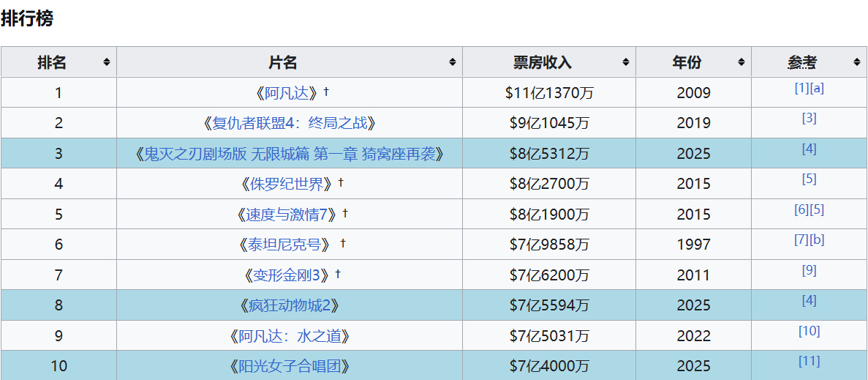
Task: Select year 2009 cell
Action: click(694, 93)
